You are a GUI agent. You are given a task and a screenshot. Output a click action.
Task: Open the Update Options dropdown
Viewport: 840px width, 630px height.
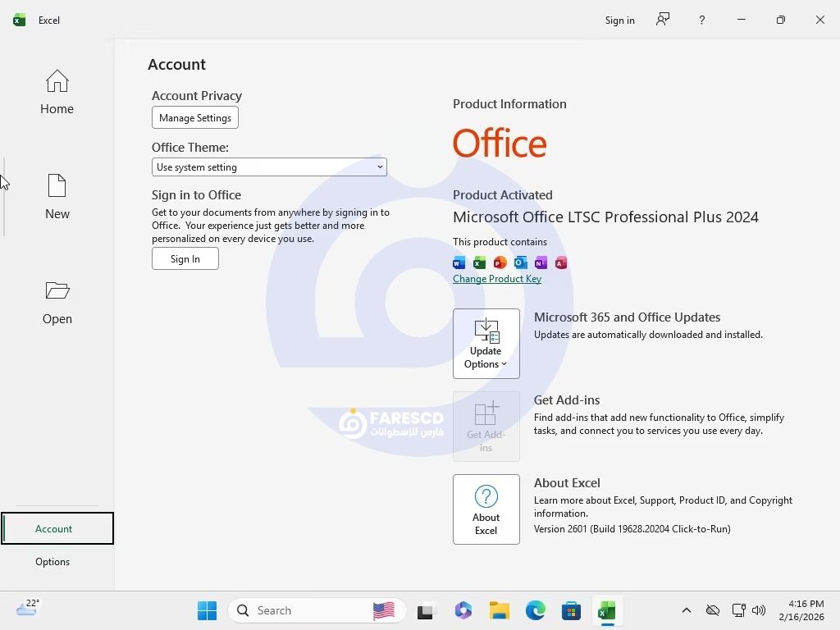point(486,344)
